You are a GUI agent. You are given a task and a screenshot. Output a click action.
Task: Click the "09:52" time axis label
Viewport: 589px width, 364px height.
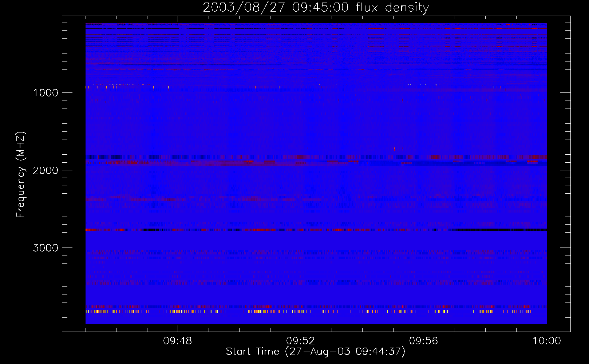(301, 341)
